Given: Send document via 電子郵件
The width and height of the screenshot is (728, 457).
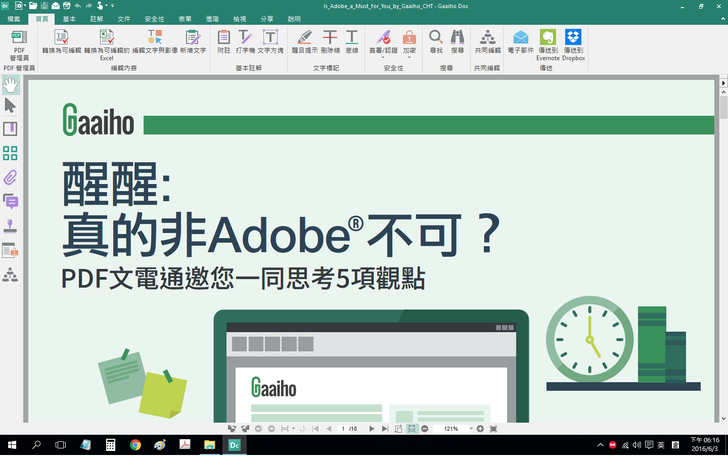Looking at the screenshot, I should [520, 42].
